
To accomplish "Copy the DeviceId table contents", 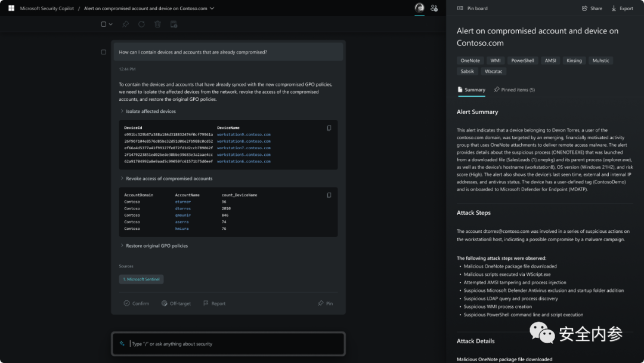I will 329,128.
